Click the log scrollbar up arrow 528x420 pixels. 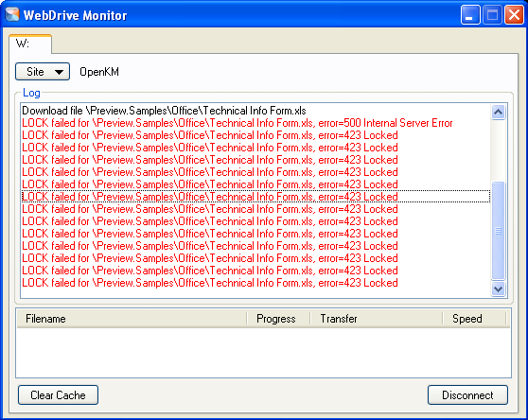[498, 112]
